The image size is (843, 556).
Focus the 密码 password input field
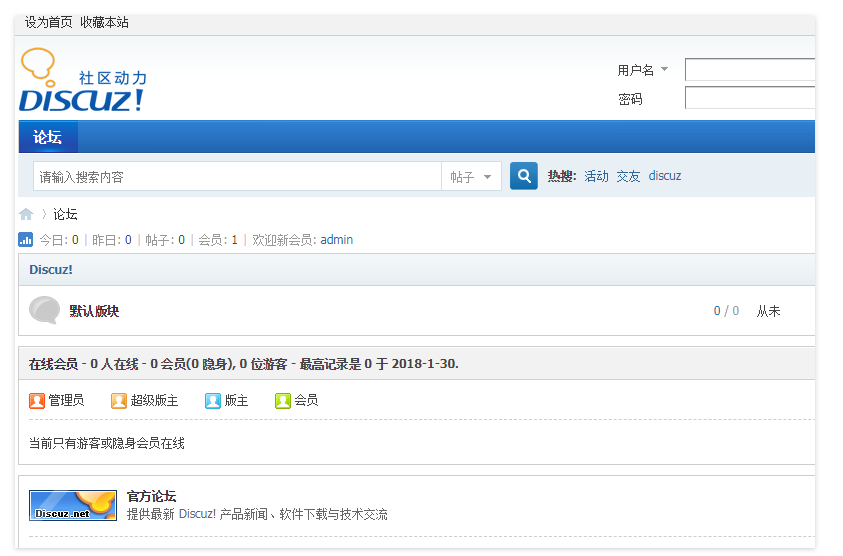(x=749, y=98)
